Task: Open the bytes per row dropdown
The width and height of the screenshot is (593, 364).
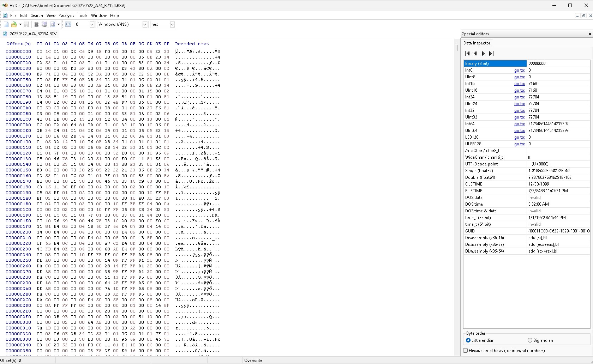Action: [x=92, y=24]
